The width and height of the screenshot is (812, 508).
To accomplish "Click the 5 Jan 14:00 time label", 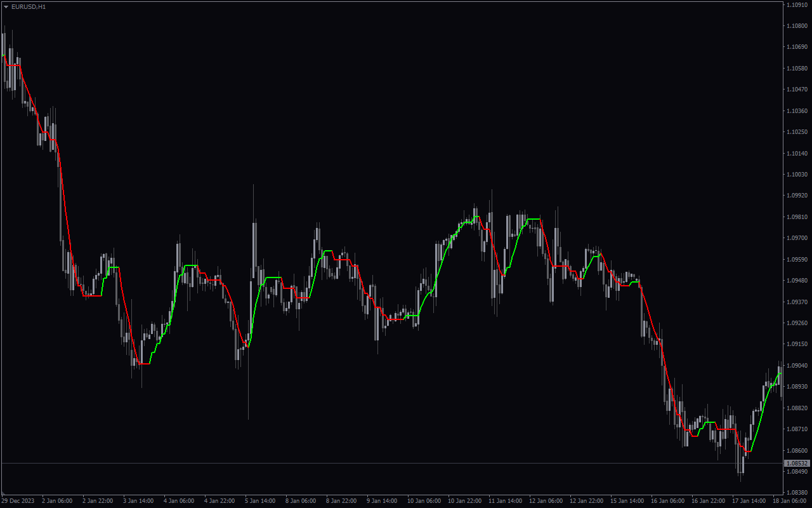I will [260, 501].
